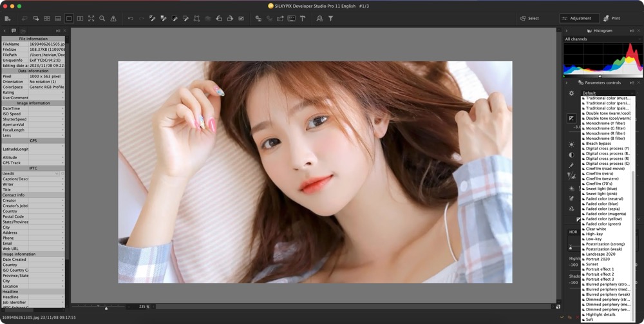Open Histogram panel options menu

(632, 31)
